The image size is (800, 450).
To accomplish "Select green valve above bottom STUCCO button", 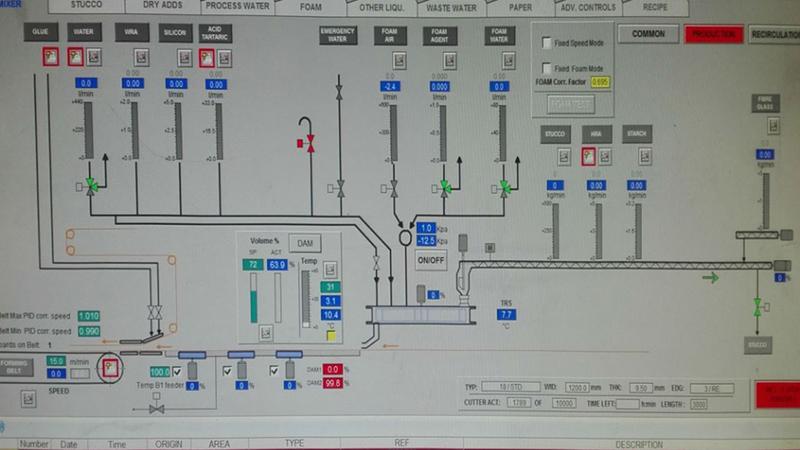I will pos(758,307).
